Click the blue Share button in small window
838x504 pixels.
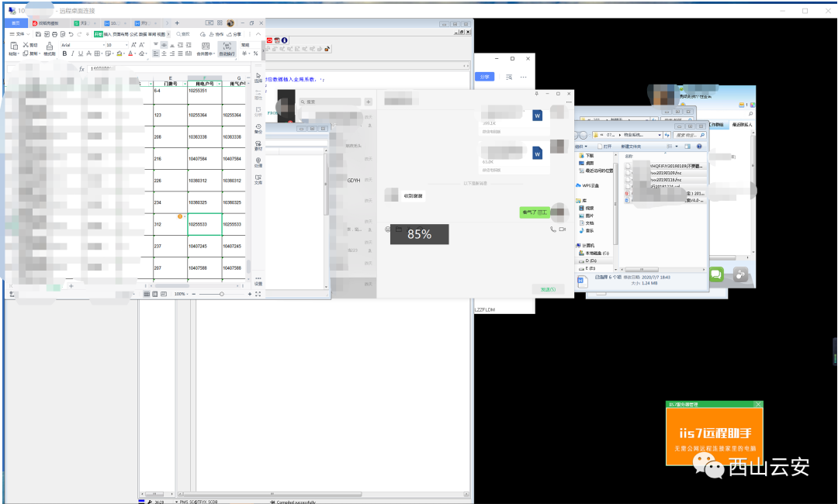484,77
